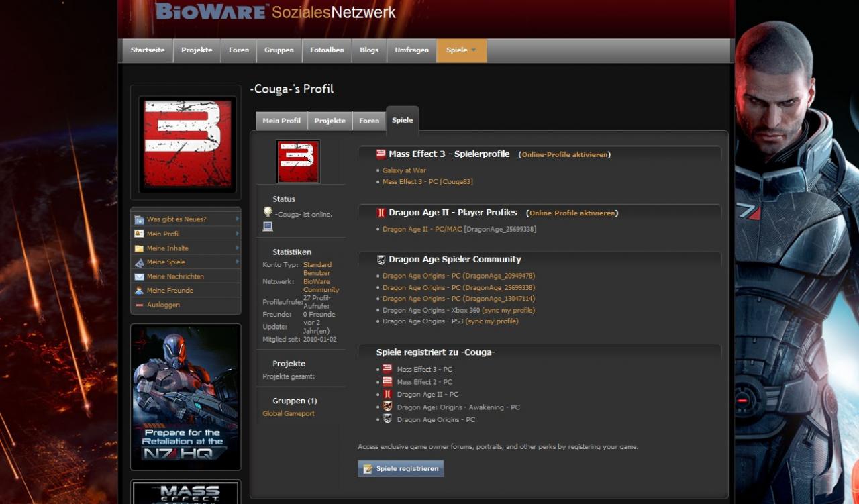This screenshot has height=504, width=859.
Task: Click the icon next to Mass Effect 2 - PC
Action: 387,381
